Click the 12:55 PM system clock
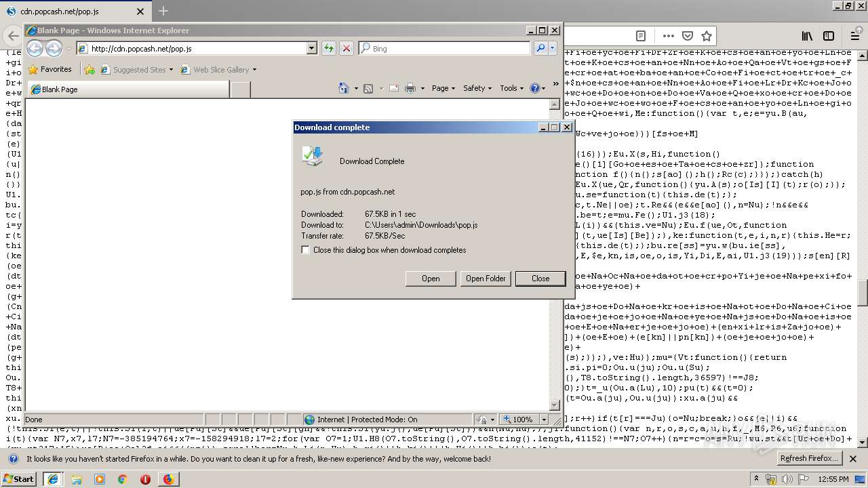This screenshot has width=868, height=488. 833,479
